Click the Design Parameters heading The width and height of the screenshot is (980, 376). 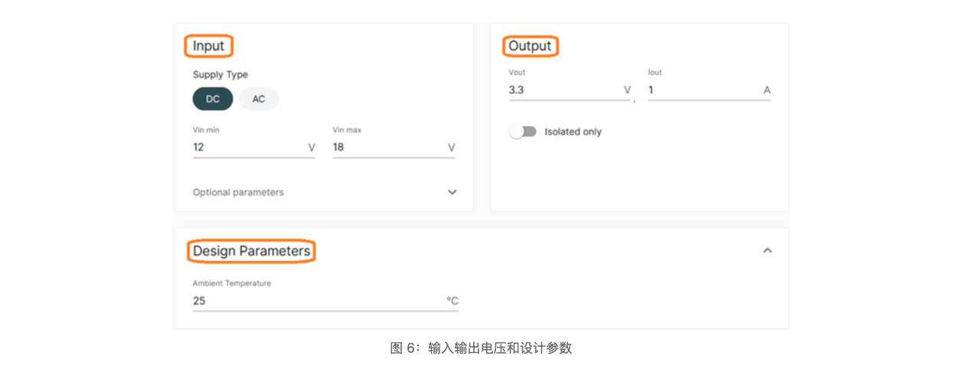[251, 251]
